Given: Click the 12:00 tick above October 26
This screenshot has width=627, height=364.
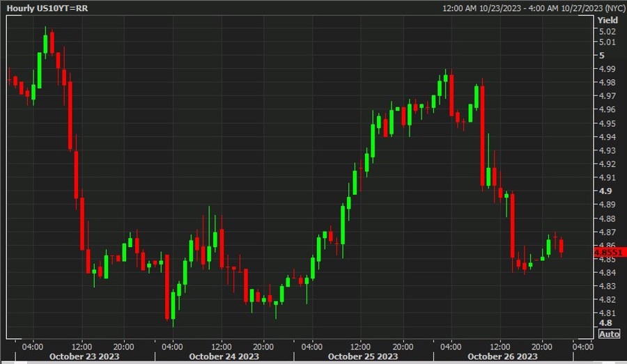Looking at the screenshot, I should click(x=500, y=347).
